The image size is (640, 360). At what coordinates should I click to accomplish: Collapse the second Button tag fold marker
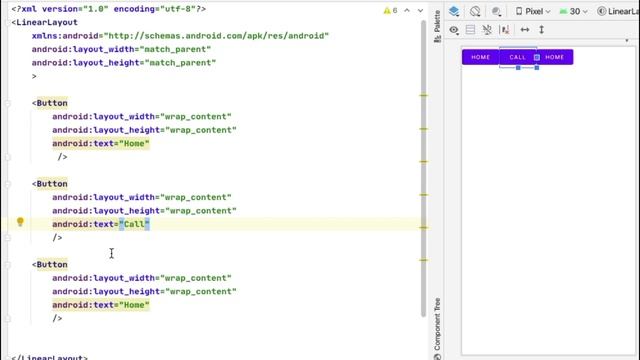7,184
